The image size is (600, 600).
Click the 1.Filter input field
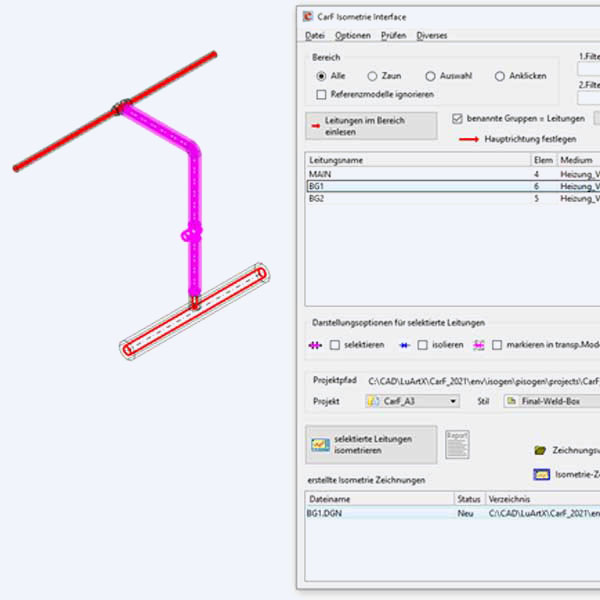[x=589, y=69]
